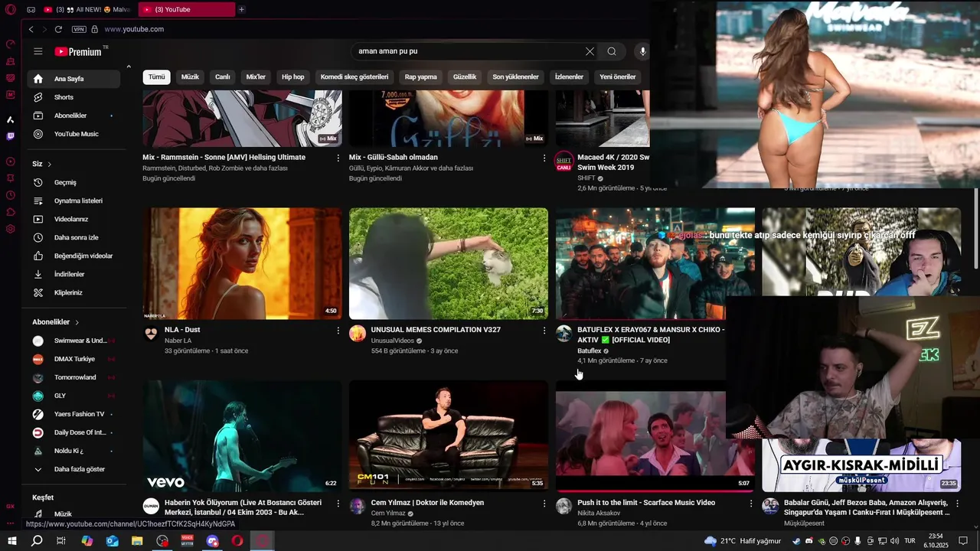Expand the Abonelikler section header chevron
This screenshot has height=551, width=980.
click(x=77, y=322)
